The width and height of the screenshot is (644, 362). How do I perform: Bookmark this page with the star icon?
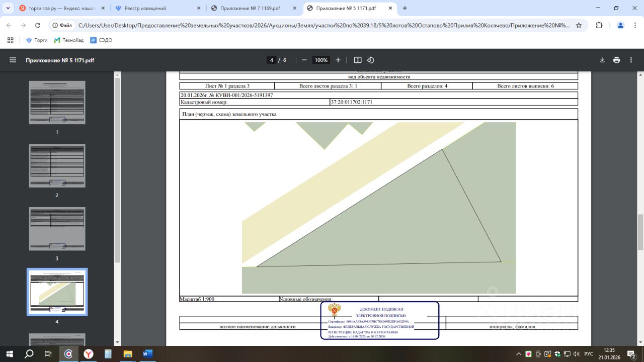tap(579, 25)
